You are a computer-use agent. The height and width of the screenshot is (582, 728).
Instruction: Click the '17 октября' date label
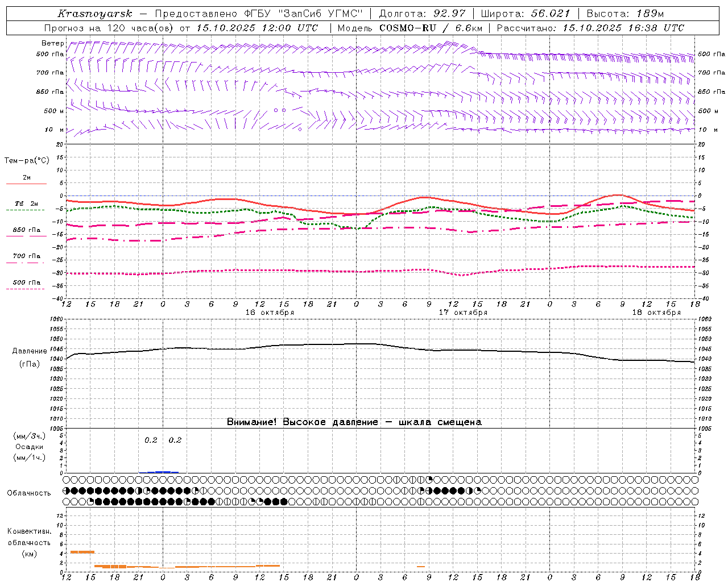tap(463, 313)
